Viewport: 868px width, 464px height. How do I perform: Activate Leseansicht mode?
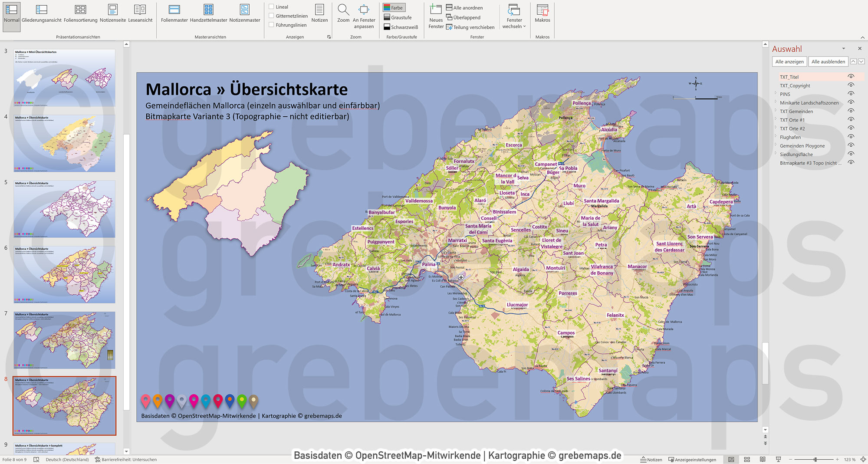140,13
